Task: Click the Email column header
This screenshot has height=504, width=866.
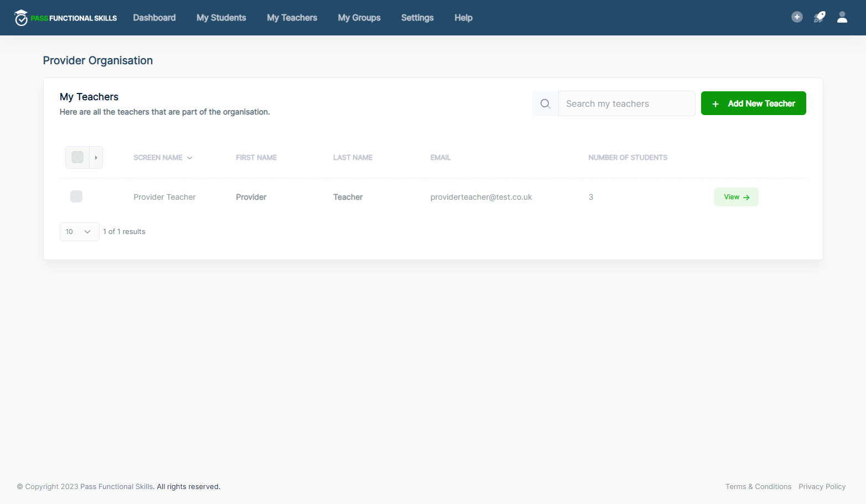Action: (x=440, y=158)
